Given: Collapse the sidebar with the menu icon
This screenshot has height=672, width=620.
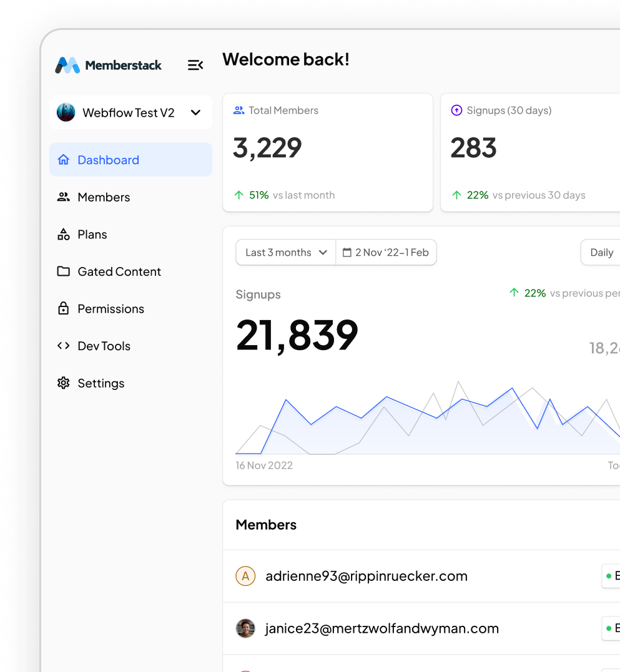Looking at the screenshot, I should pyautogui.click(x=195, y=65).
